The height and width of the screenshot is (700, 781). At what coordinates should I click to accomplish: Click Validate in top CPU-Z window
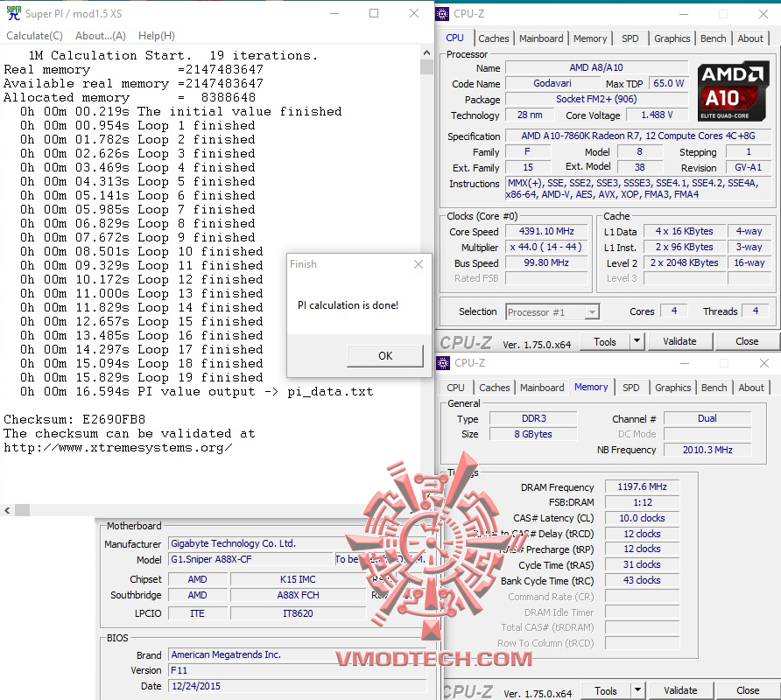(679, 341)
